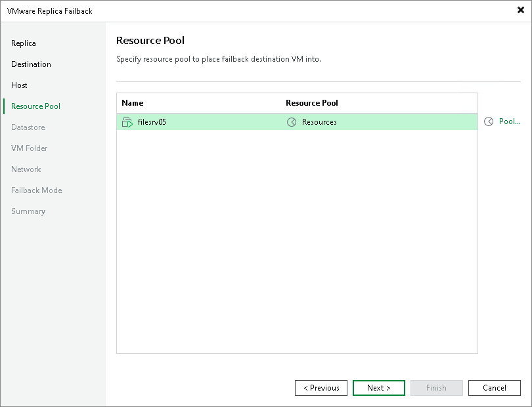This screenshot has height=407, width=532.
Task: Select the Resource Pool wizard step
Action: [x=35, y=106]
